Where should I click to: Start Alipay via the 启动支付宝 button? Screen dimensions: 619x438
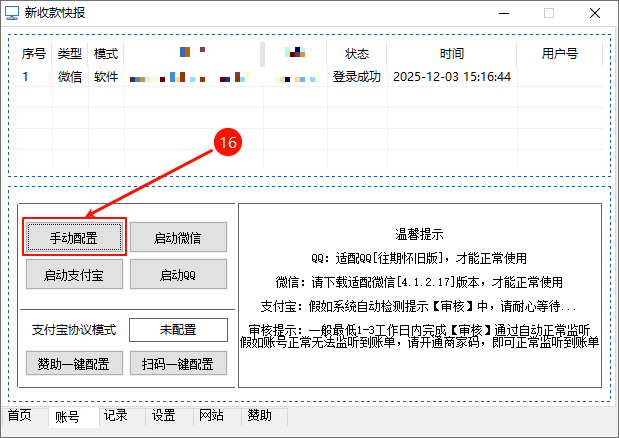pos(74,274)
